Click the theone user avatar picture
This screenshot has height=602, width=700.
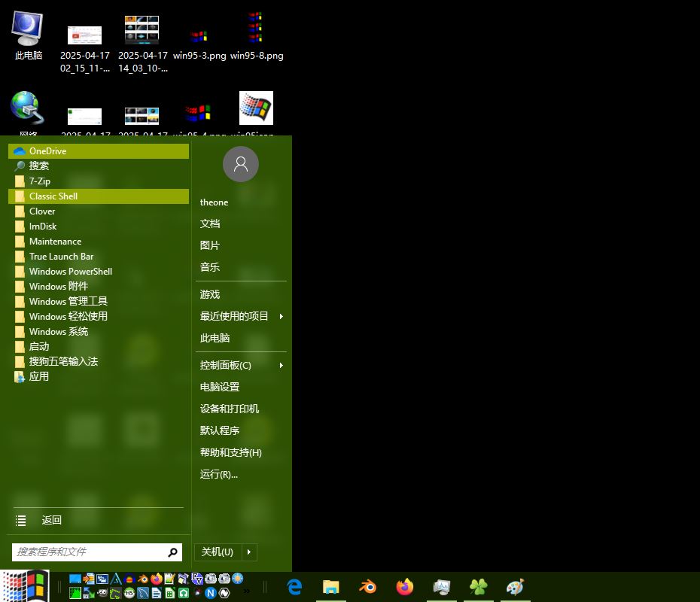pos(241,163)
